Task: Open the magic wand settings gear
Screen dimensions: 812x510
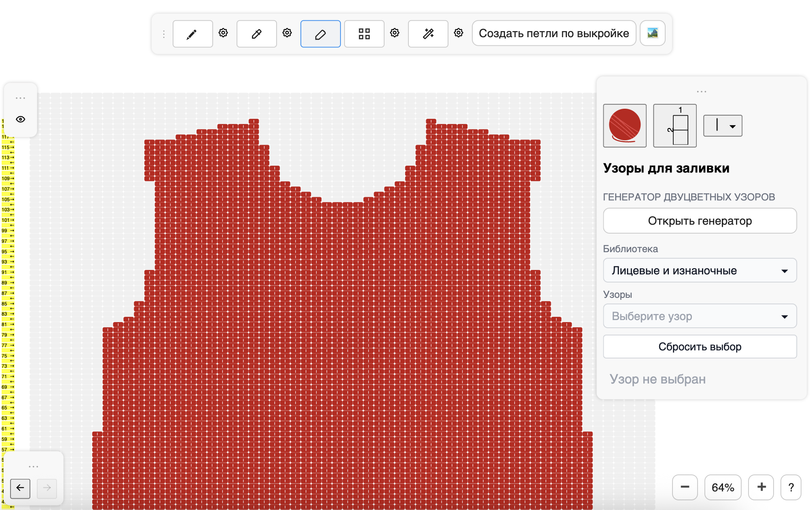Action: pos(458,33)
